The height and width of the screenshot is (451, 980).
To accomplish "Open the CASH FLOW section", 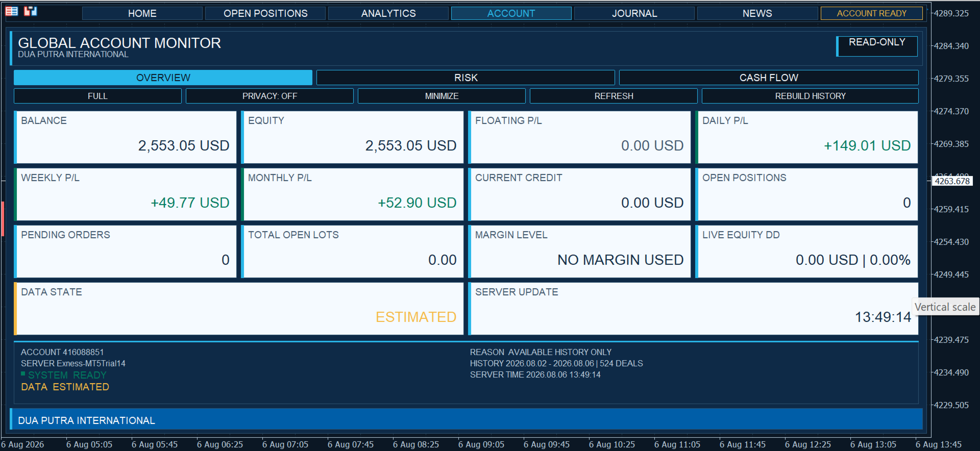I will (x=769, y=78).
